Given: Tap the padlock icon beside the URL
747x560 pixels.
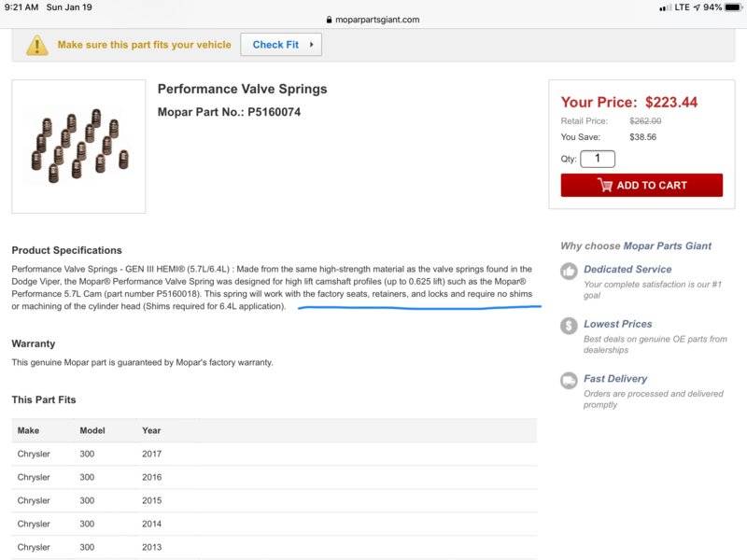Looking at the screenshot, I should coord(329,20).
